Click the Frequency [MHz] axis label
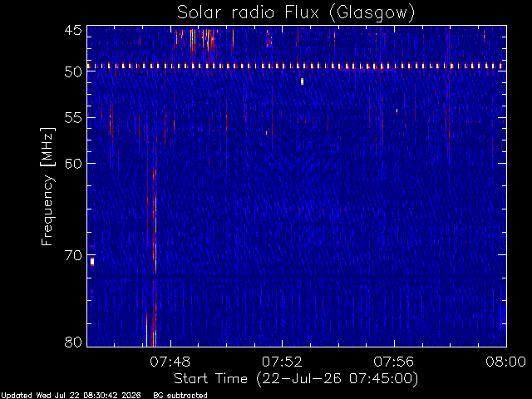 point(47,186)
